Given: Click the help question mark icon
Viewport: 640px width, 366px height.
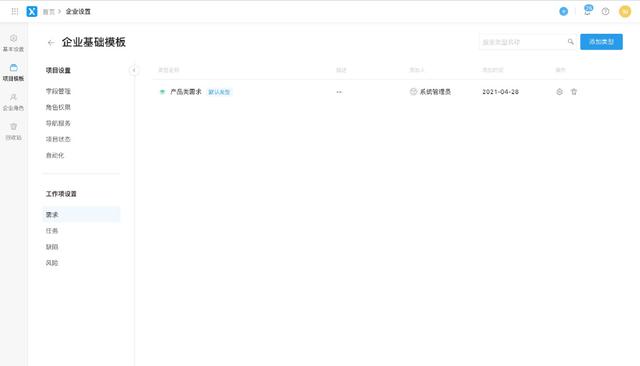Looking at the screenshot, I should pos(605,11).
